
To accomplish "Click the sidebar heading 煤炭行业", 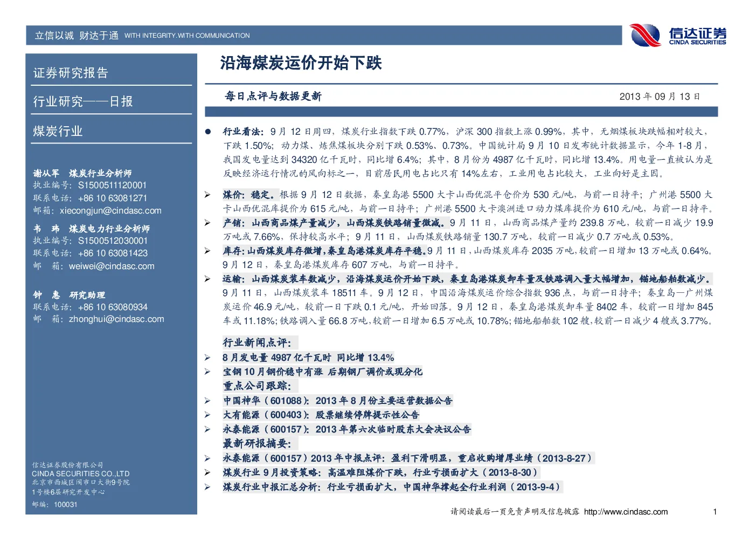I will tap(58, 131).
